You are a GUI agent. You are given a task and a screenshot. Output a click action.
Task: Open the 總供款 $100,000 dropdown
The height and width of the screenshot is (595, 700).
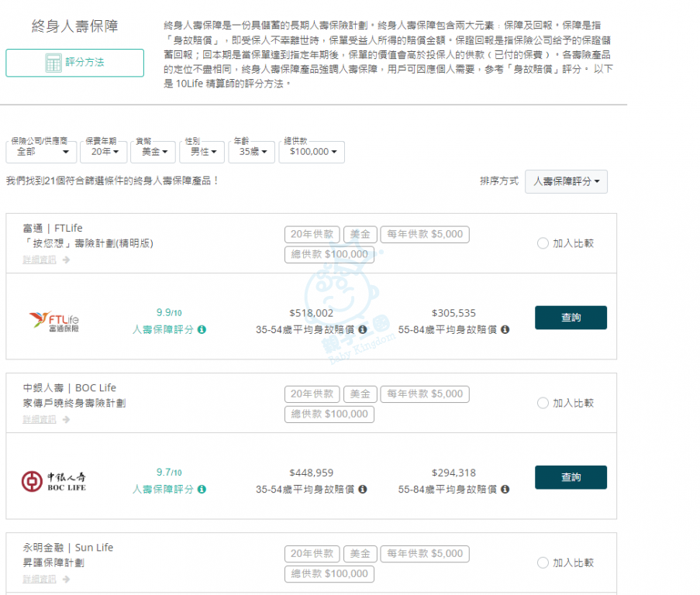[312, 152]
